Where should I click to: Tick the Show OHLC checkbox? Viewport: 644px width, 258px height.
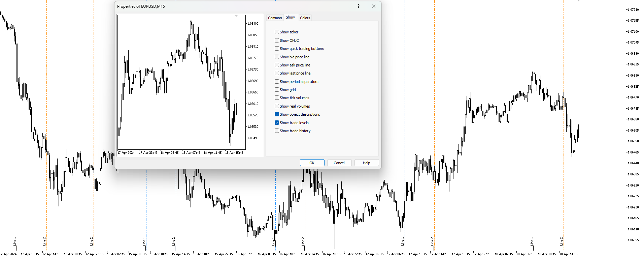click(277, 40)
